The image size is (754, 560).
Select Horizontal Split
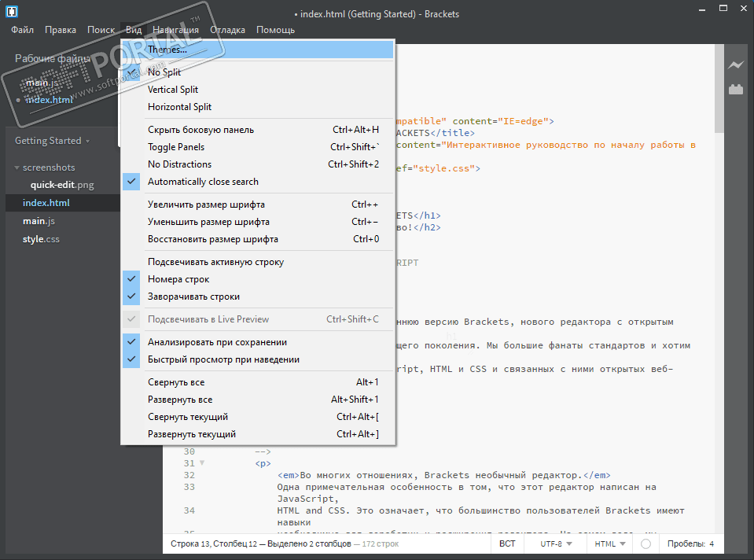tap(258, 107)
